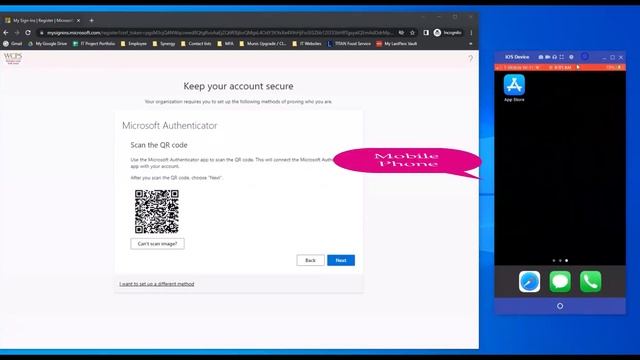Open the Chrome three-dot menu
This screenshot has width=640, height=360.
pos(471,33)
